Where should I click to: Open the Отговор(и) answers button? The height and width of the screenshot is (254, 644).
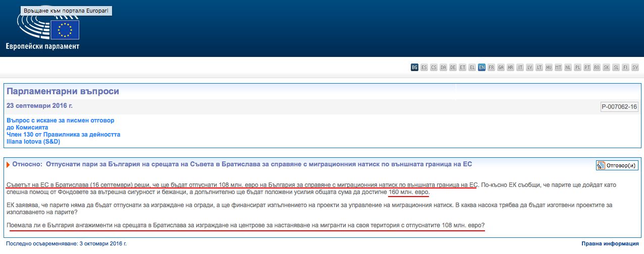tap(617, 165)
